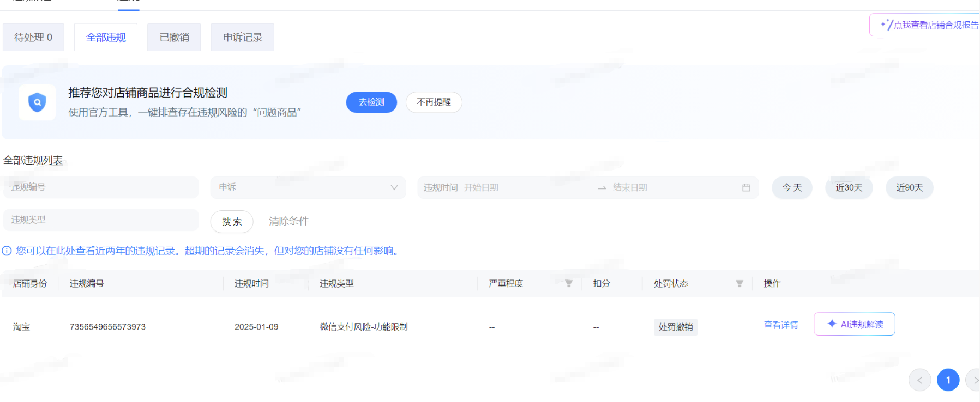This screenshot has height=402, width=980.
Task: Filter by 近30天 quick range
Action: [849, 188]
